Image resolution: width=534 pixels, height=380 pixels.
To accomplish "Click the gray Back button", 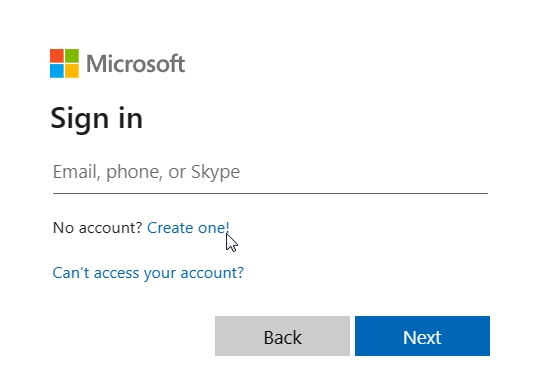I will pyautogui.click(x=282, y=336).
